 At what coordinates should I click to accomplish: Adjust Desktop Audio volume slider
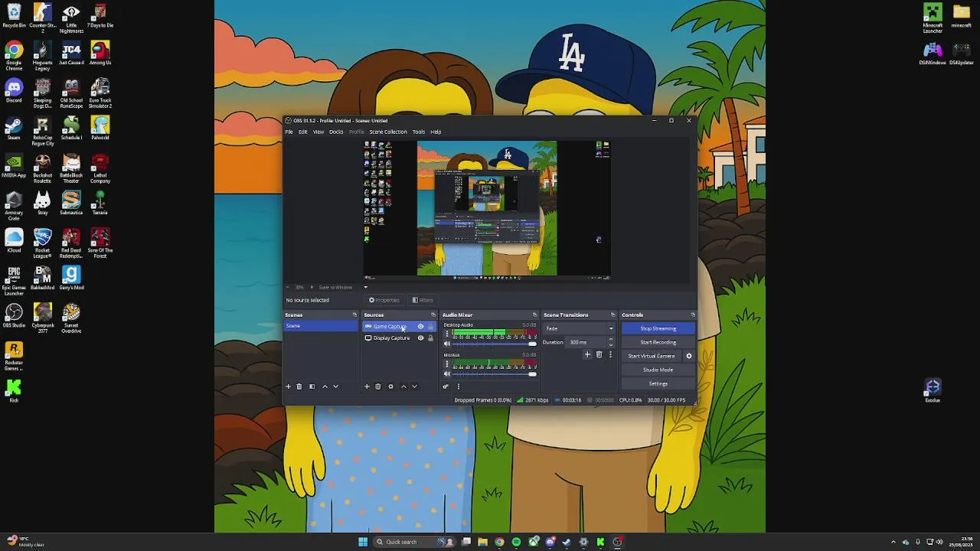495,344
